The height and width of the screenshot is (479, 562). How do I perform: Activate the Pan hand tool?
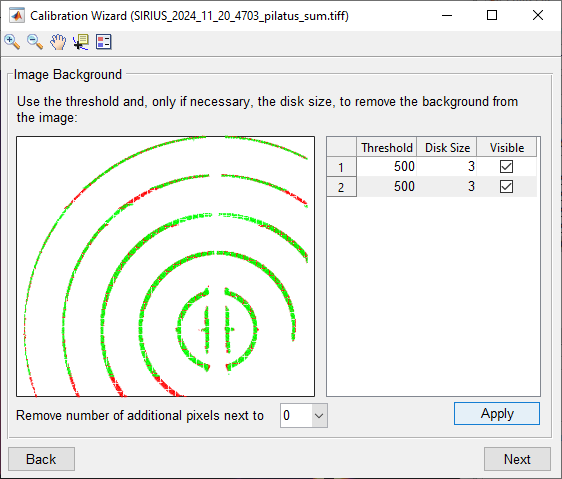[58, 42]
